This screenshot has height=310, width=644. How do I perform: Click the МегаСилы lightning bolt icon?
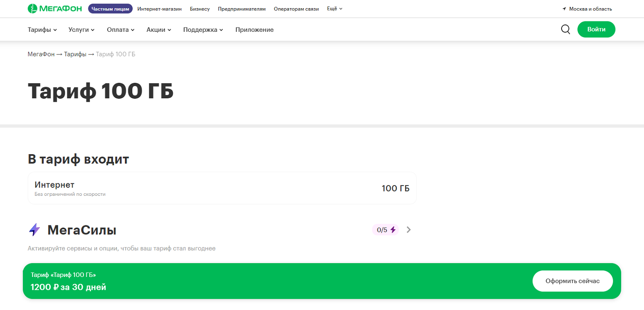34,230
